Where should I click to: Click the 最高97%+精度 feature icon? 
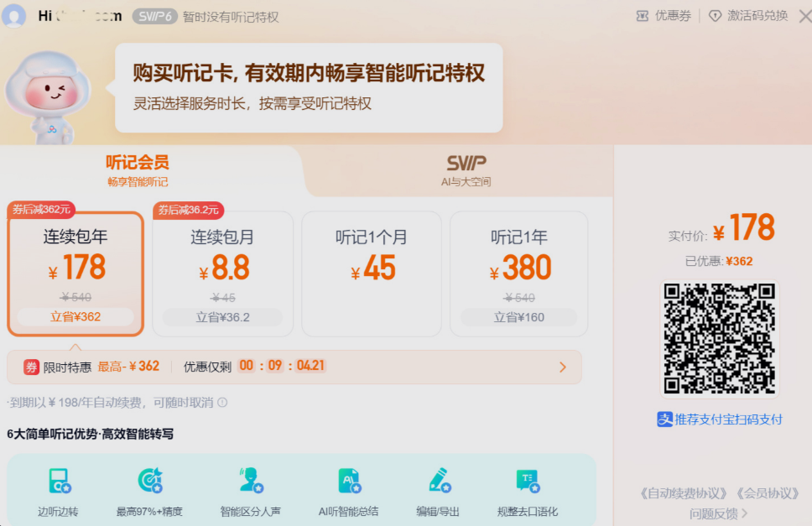click(150, 481)
